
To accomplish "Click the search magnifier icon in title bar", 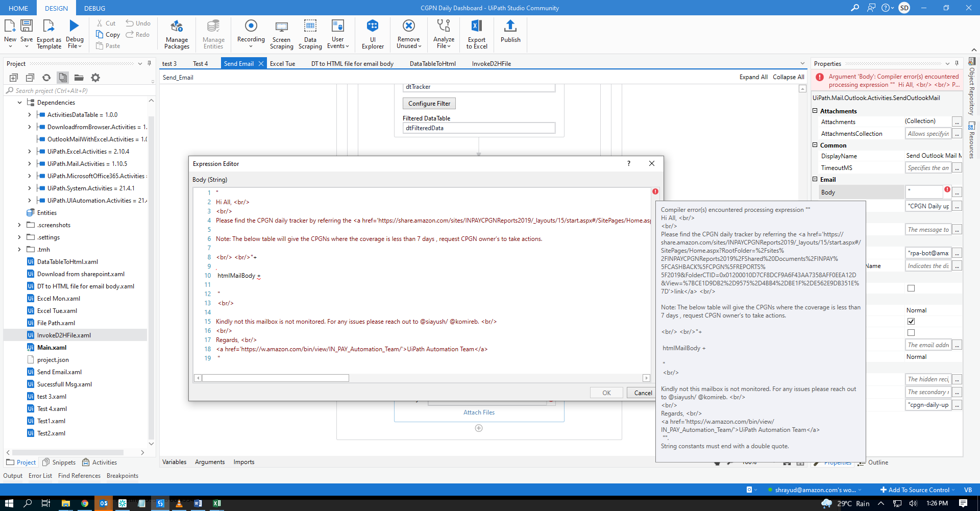I will (x=855, y=8).
